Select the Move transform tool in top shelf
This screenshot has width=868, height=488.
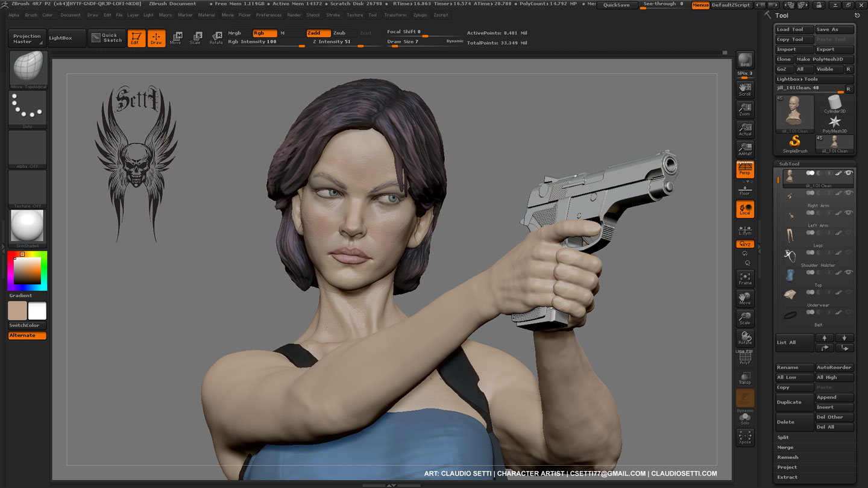tap(175, 38)
